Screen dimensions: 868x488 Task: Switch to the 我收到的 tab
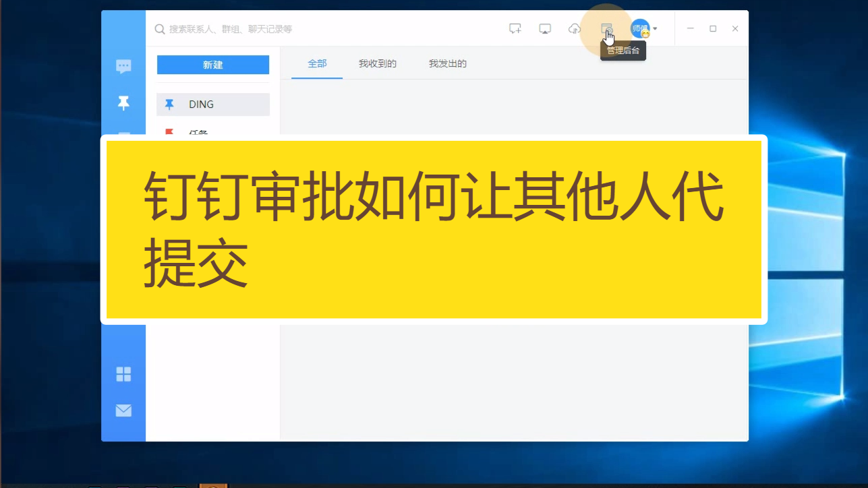tap(378, 64)
